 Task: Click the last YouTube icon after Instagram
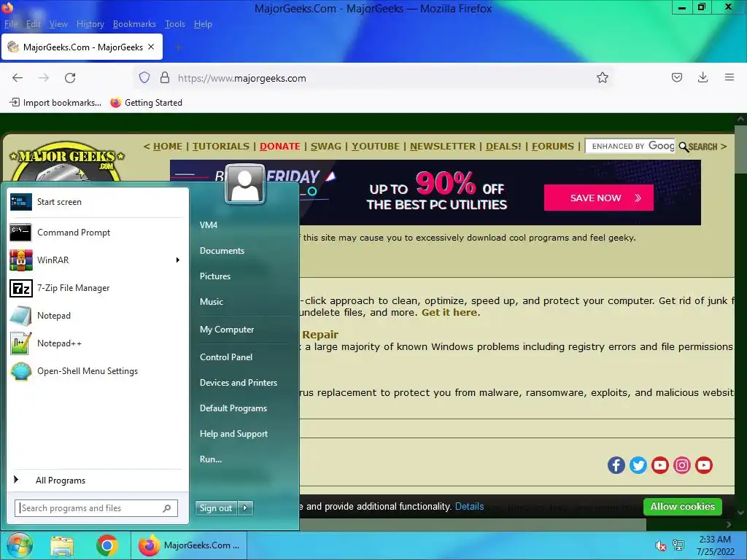(704, 465)
